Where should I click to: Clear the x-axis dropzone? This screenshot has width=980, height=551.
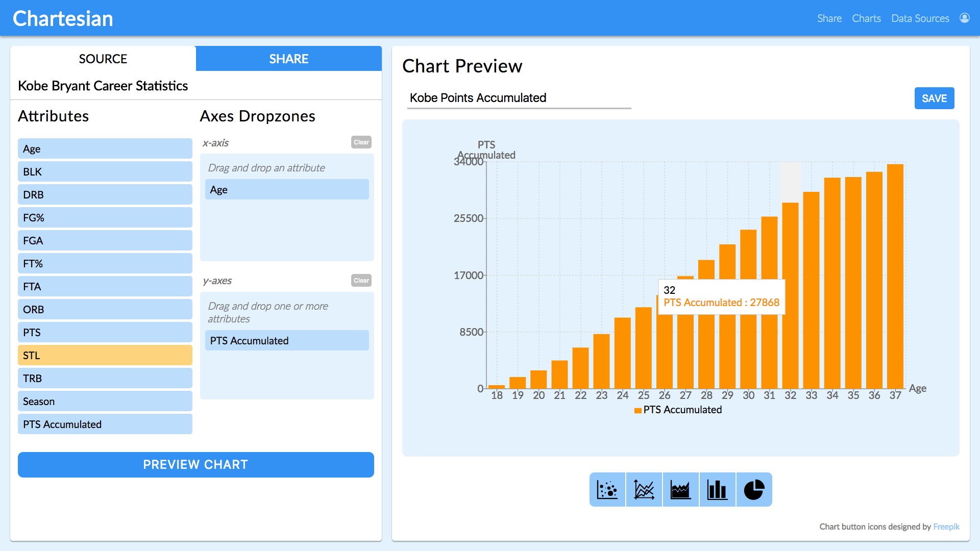coord(361,142)
